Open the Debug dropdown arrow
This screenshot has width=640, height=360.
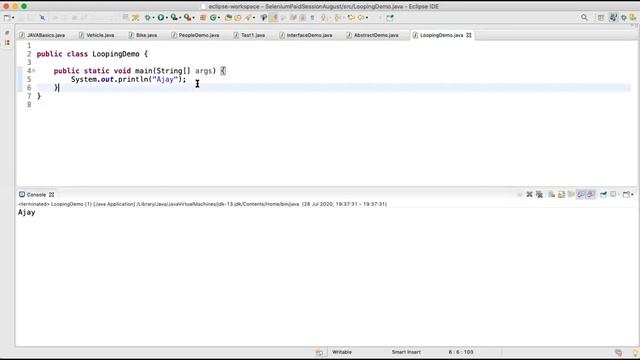point(153,18)
